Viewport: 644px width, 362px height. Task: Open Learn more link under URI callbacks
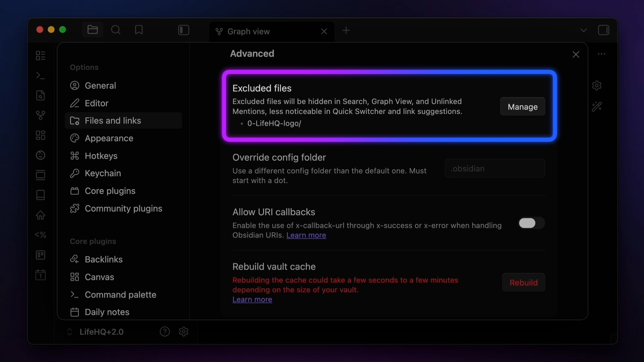(x=306, y=235)
